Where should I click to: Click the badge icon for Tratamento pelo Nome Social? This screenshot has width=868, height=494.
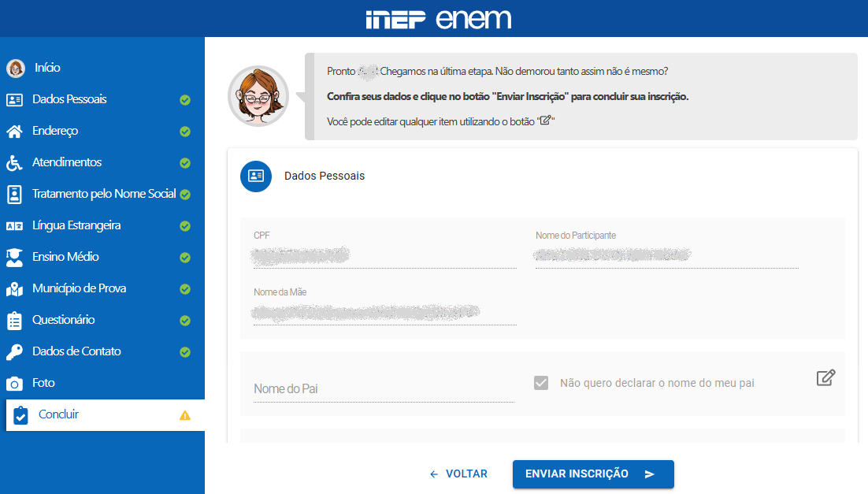pyautogui.click(x=14, y=195)
